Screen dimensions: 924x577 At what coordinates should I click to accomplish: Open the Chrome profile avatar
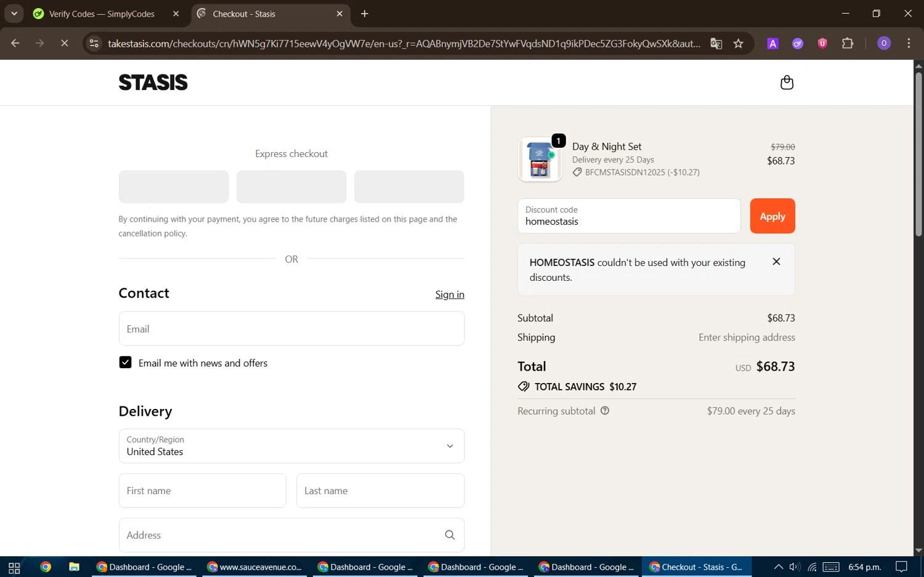(x=884, y=44)
